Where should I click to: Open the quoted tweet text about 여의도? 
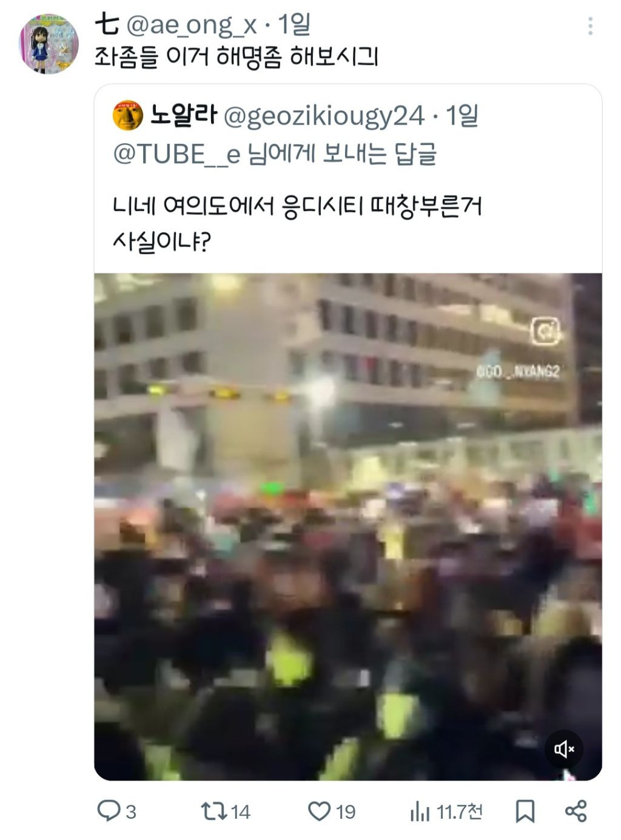click(x=297, y=224)
